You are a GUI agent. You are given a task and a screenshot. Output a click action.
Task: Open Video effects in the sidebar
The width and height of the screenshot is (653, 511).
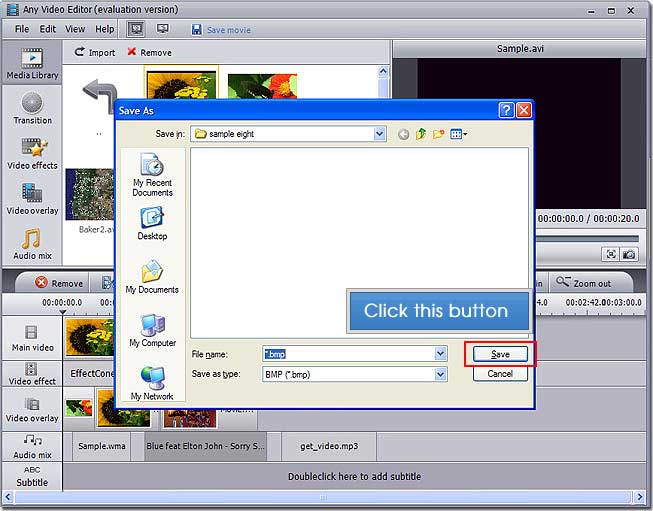[32, 153]
